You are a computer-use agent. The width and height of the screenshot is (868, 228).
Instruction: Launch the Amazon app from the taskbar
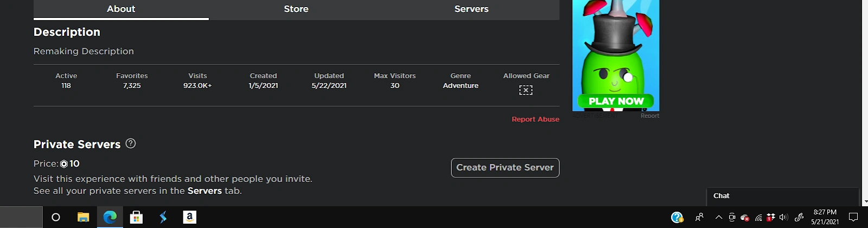[189, 217]
